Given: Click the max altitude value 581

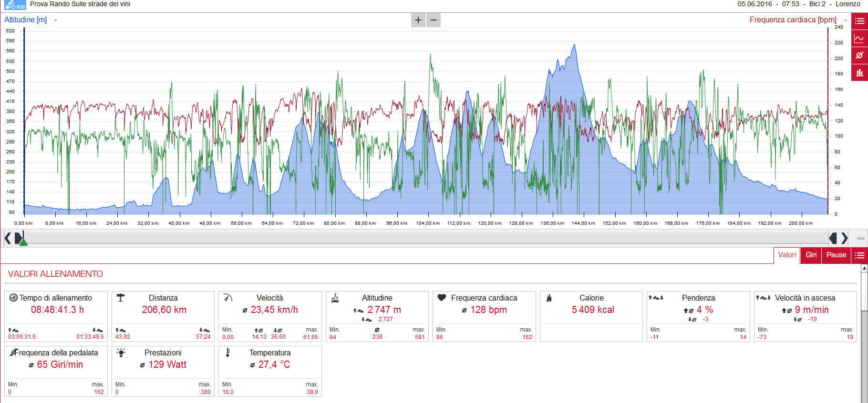Looking at the screenshot, I should pos(420,337).
